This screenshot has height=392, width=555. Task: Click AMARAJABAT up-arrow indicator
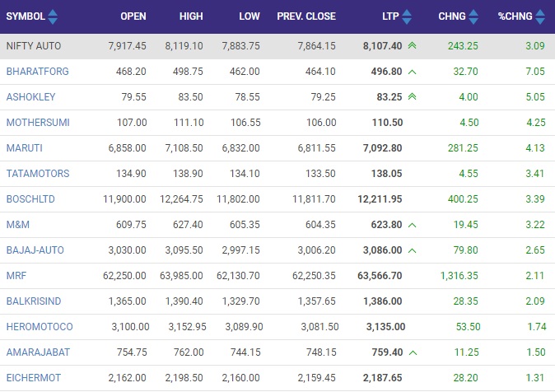413,352
